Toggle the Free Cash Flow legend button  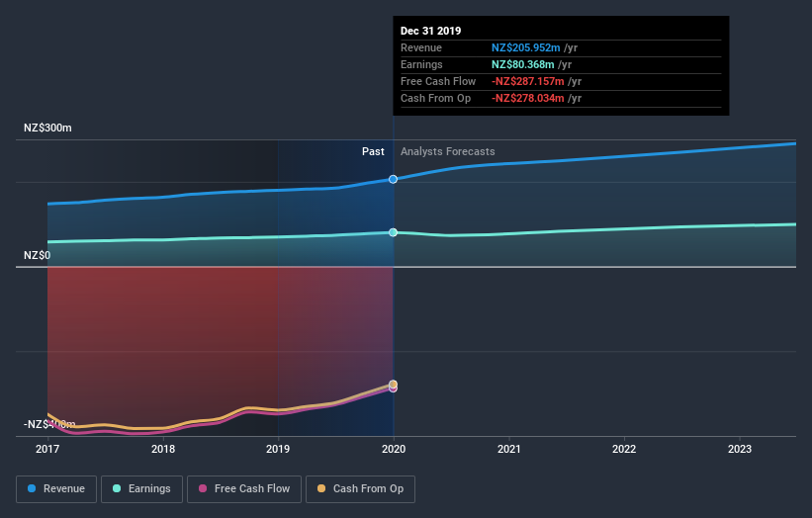click(x=244, y=489)
